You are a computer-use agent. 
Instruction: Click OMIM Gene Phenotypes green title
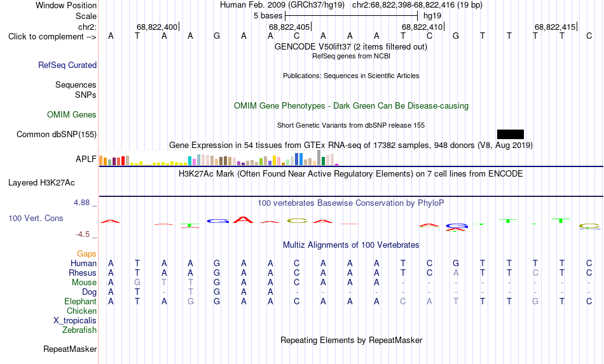coord(352,106)
